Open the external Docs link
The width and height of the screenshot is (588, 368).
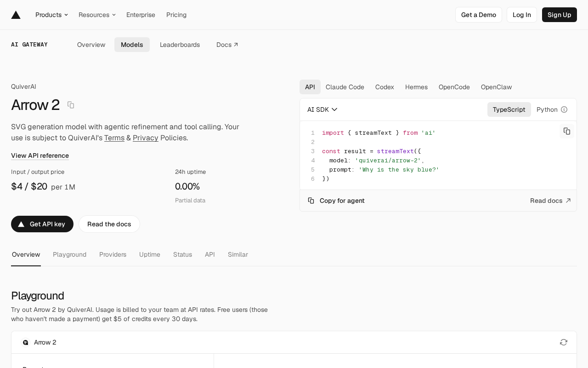pyautogui.click(x=227, y=45)
